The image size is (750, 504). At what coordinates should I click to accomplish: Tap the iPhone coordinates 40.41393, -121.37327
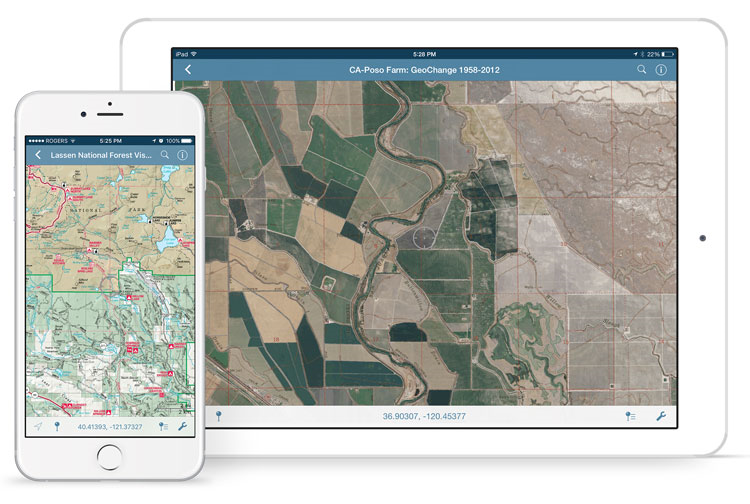pos(110,427)
